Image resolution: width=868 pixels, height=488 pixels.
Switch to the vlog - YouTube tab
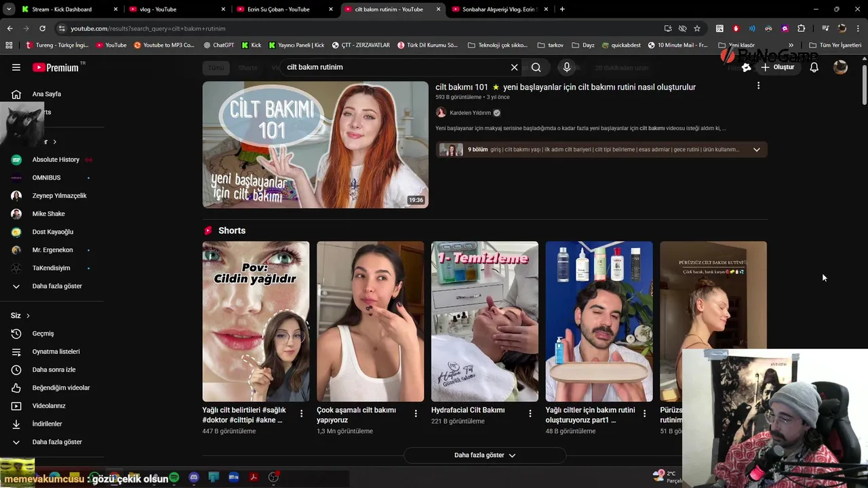pos(176,9)
